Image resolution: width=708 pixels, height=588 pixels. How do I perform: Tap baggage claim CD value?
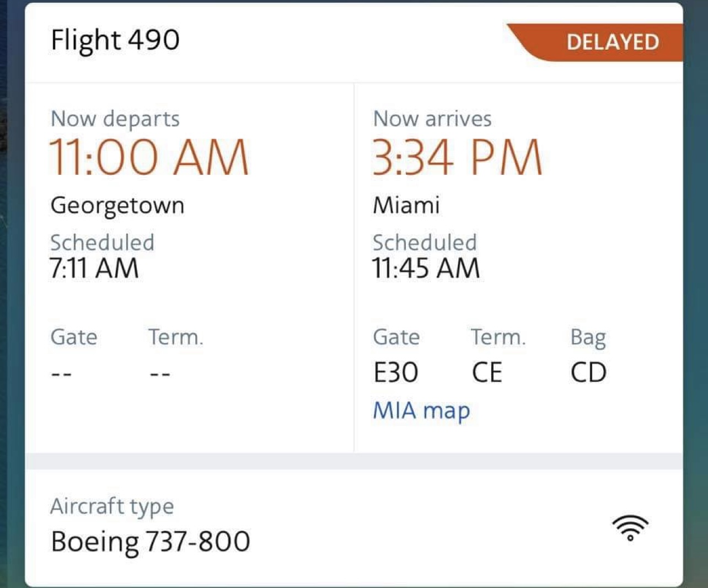point(588,373)
